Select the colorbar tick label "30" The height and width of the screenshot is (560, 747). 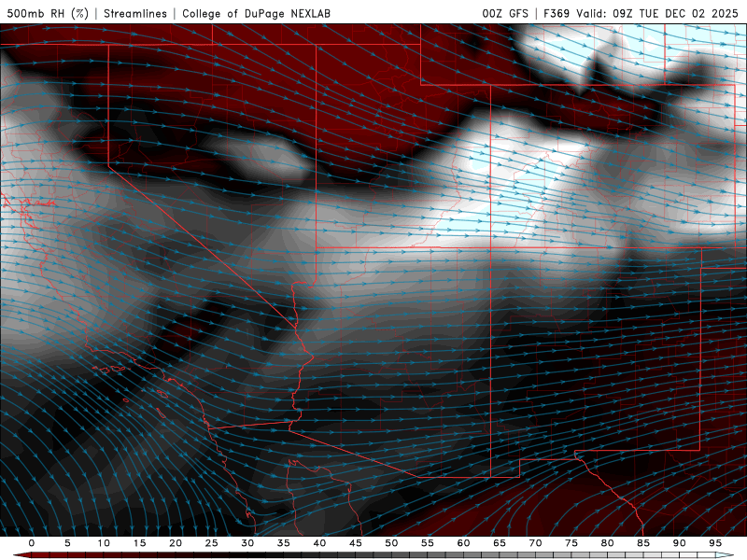point(247,543)
